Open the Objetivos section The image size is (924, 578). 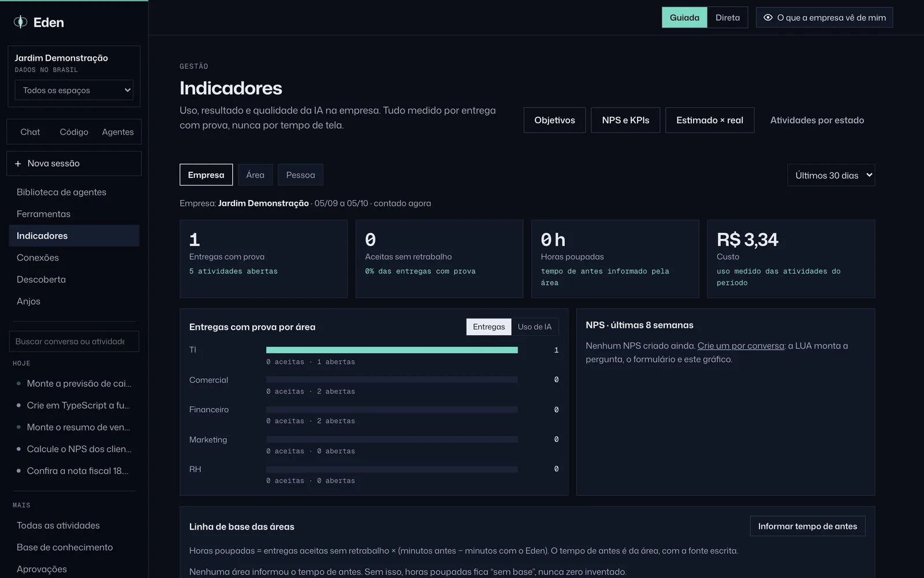coord(554,120)
